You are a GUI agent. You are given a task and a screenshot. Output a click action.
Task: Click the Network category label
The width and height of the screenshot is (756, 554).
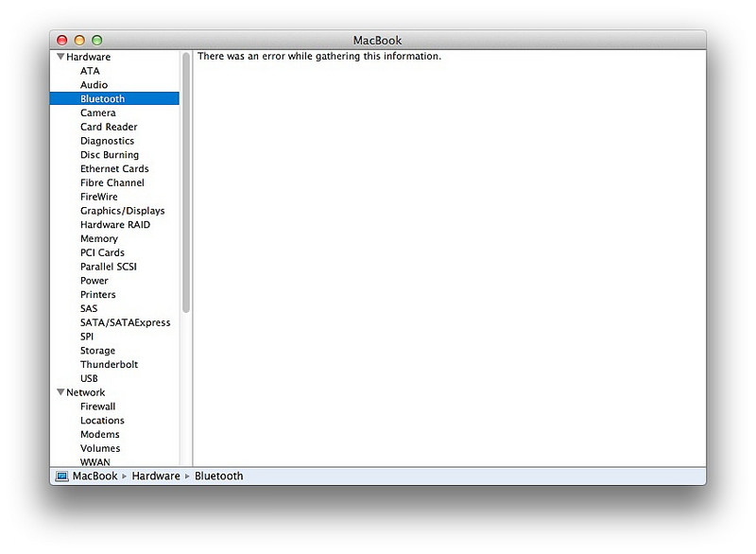pos(86,392)
